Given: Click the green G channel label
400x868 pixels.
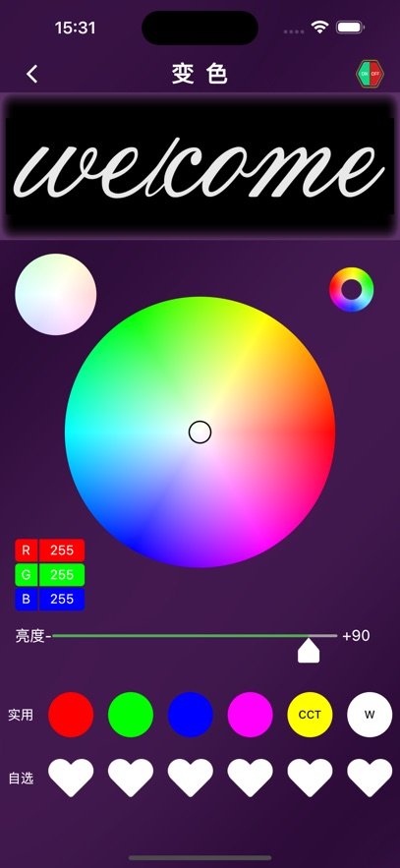Looking at the screenshot, I should (26, 575).
